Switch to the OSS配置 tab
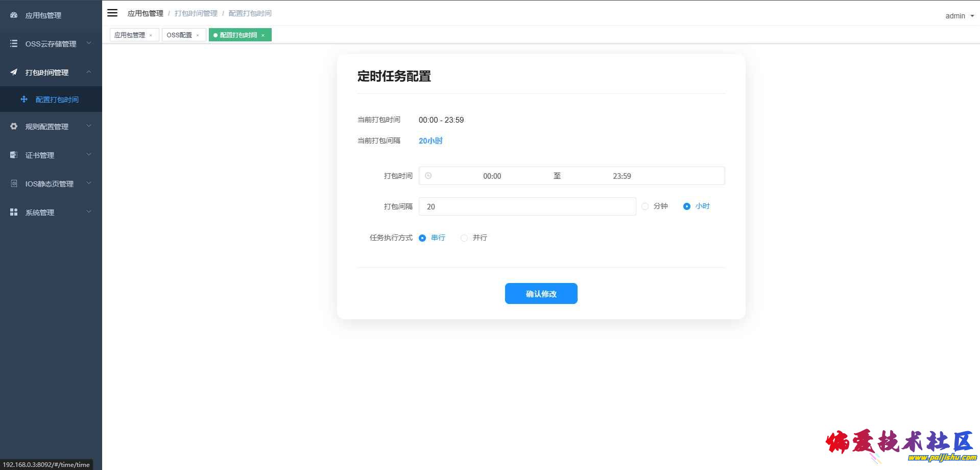The image size is (980, 470). [179, 35]
